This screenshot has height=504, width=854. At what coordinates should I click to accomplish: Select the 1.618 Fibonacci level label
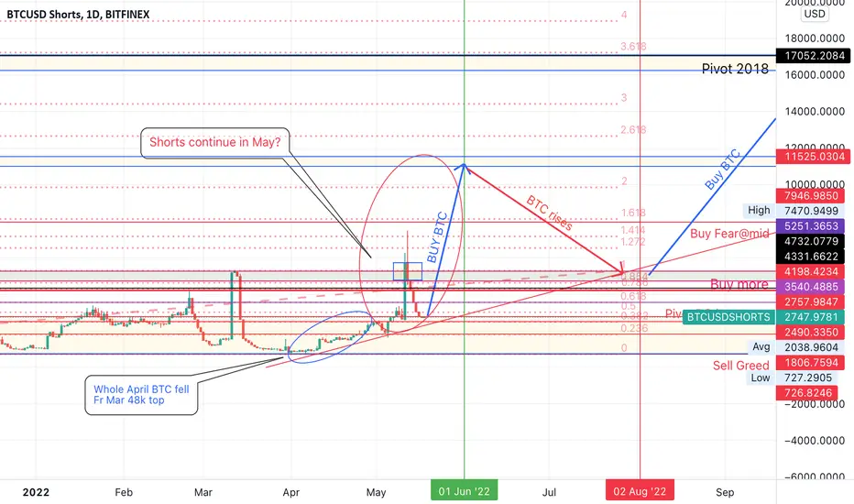(633, 213)
